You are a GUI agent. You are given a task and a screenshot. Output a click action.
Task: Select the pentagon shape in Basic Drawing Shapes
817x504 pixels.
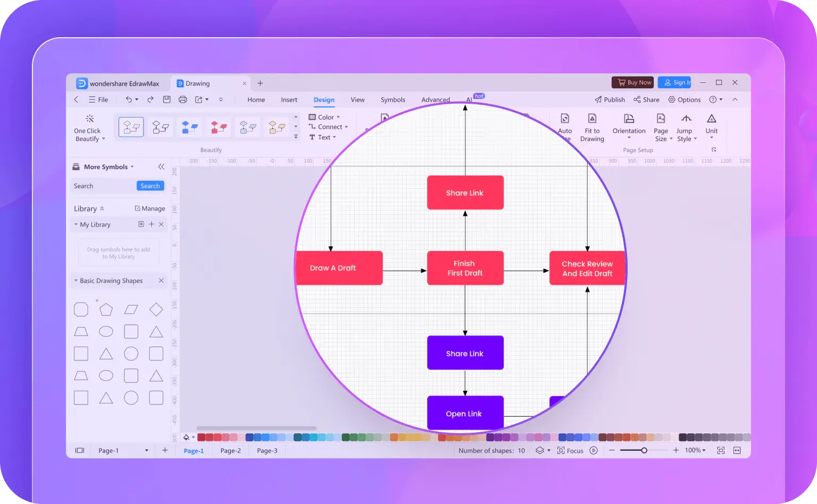106,309
